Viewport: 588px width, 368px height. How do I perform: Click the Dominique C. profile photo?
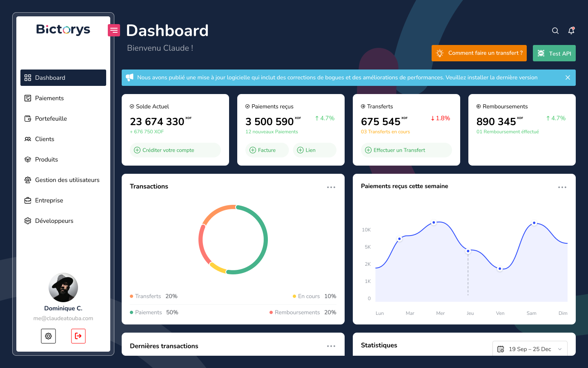(x=63, y=287)
